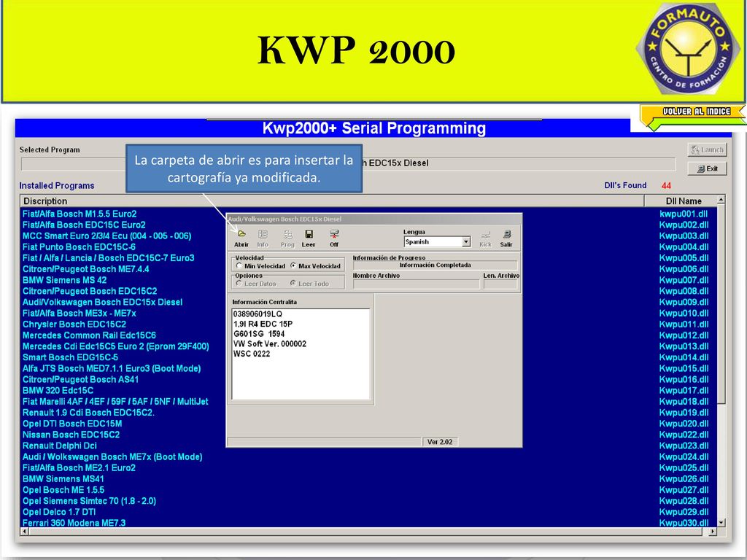Click Kwpu030.dll in Dll Name column
Screen dimensions: 747x560
click(684, 523)
